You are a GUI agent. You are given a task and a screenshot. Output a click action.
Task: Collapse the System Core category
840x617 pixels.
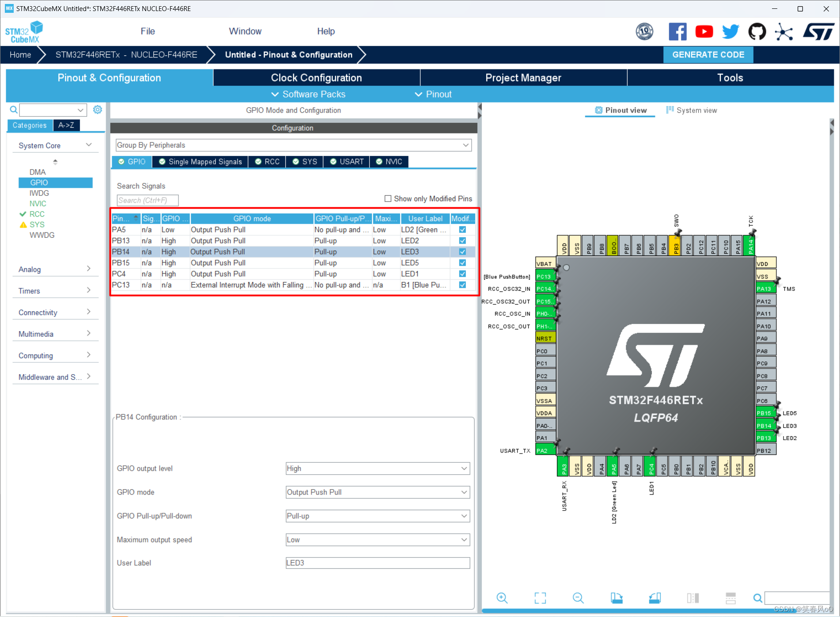click(55, 145)
